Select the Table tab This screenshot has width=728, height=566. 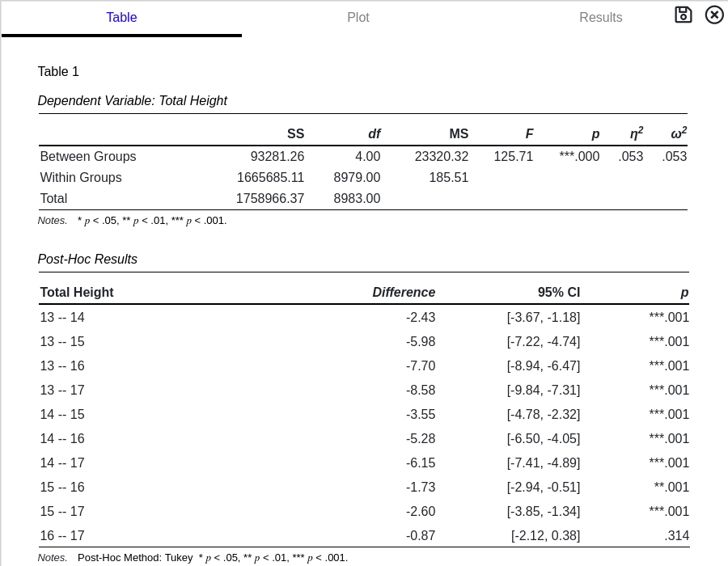pos(121,17)
